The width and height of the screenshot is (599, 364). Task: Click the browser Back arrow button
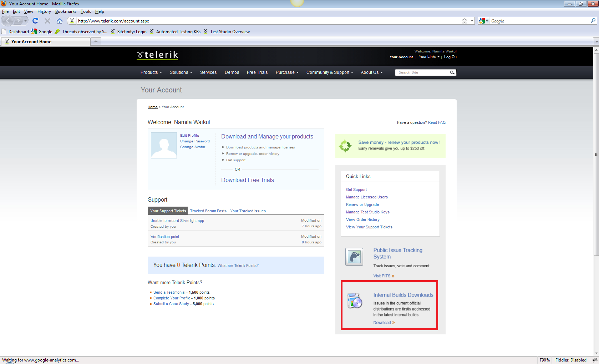click(x=8, y=21)
